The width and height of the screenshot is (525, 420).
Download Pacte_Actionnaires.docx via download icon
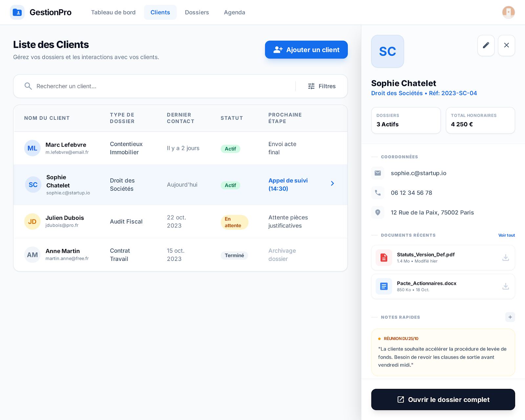(x=506, y=286)
